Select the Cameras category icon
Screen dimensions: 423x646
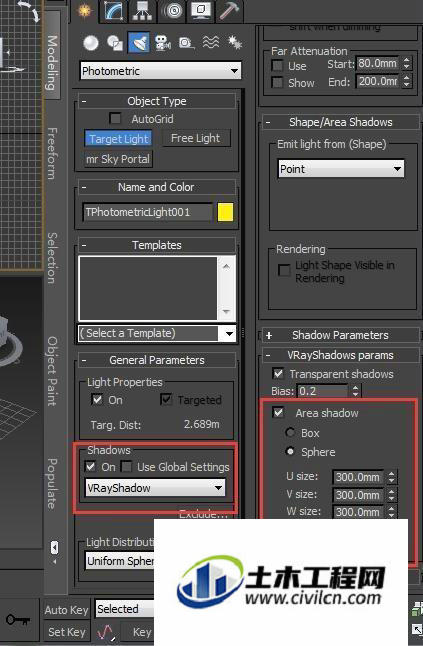point(163,43)
